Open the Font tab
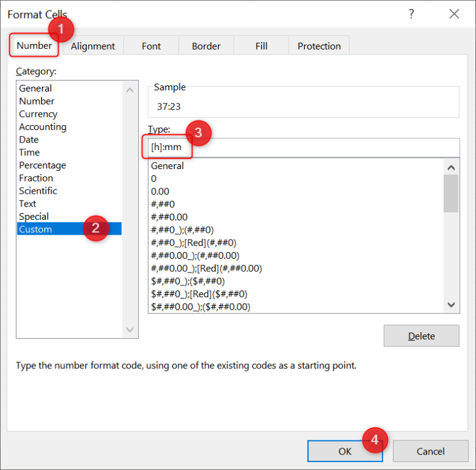The width and height of the screenshot is (476, 470). [151, 46]
